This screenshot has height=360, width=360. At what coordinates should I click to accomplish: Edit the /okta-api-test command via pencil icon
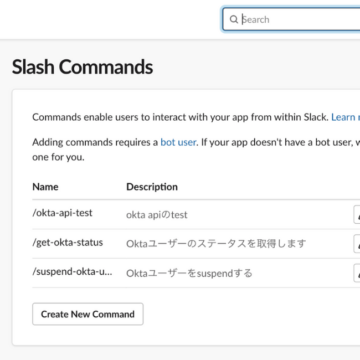point(357,215)
